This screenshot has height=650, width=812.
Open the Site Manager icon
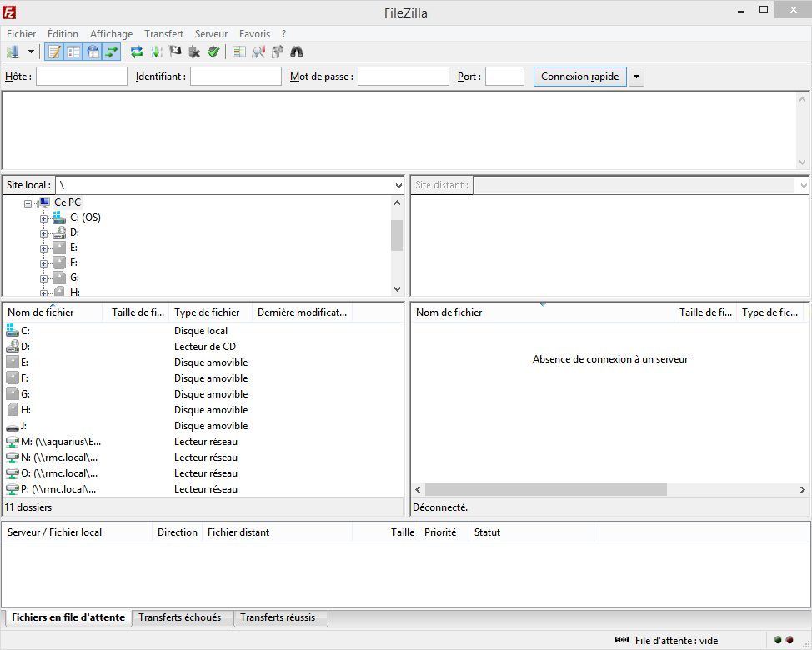pyautogui.click(x=13, y=52)
